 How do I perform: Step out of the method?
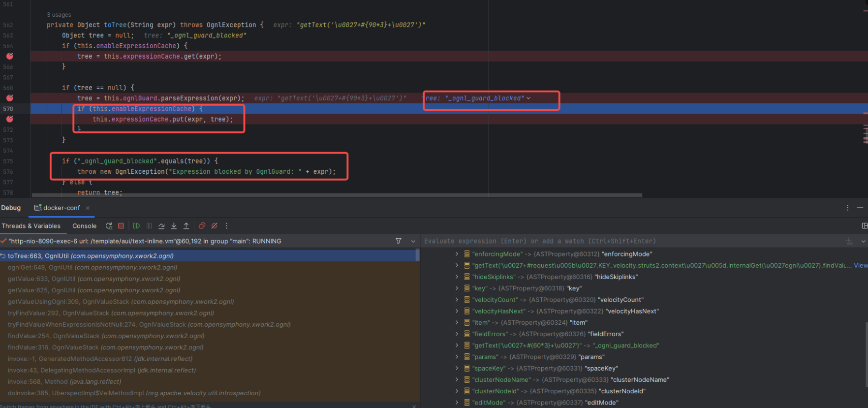pyautogui.click(x=186, y=226)
